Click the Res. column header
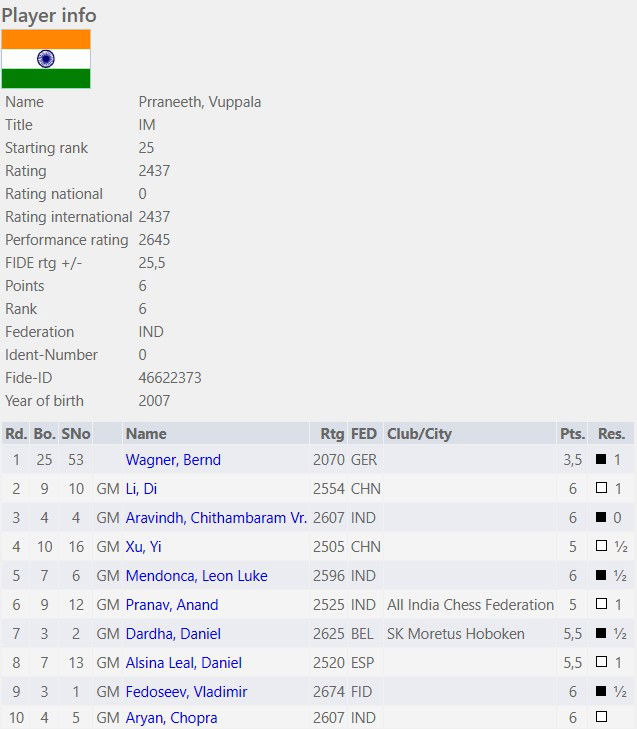 tap(611, 434)
